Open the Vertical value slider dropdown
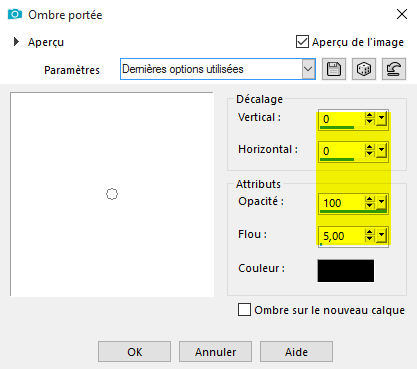Screen dimensions: 417x369 [381, 119]
